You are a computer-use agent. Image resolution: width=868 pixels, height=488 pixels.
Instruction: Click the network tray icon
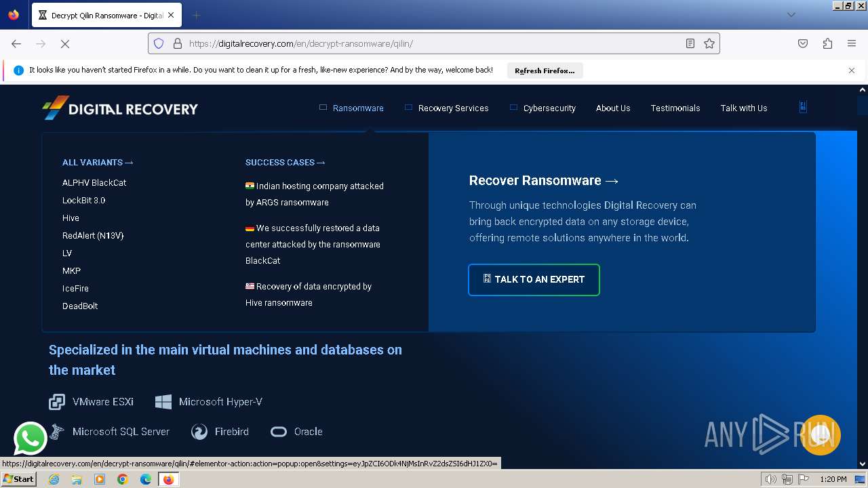[x=787, y=479]
